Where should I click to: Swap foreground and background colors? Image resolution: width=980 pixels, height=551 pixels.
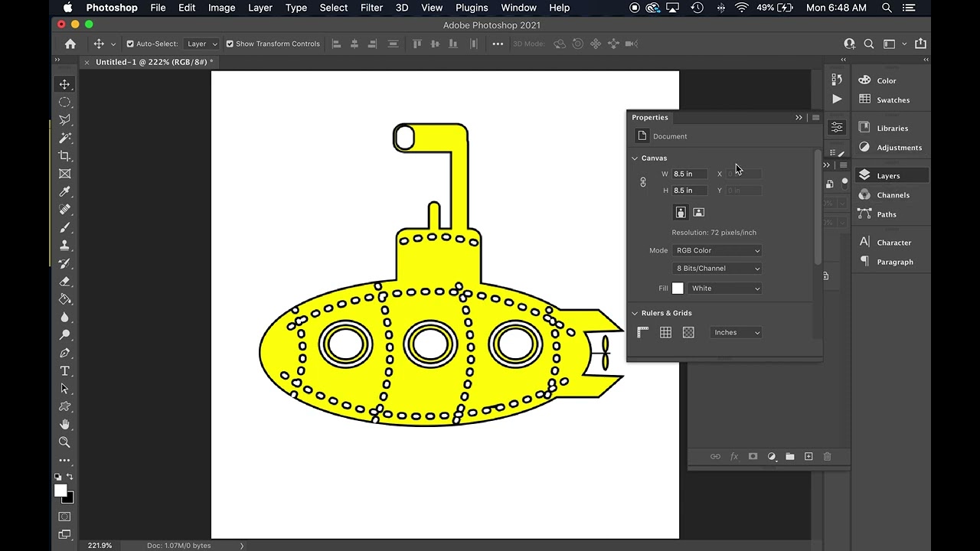(70, 477)
